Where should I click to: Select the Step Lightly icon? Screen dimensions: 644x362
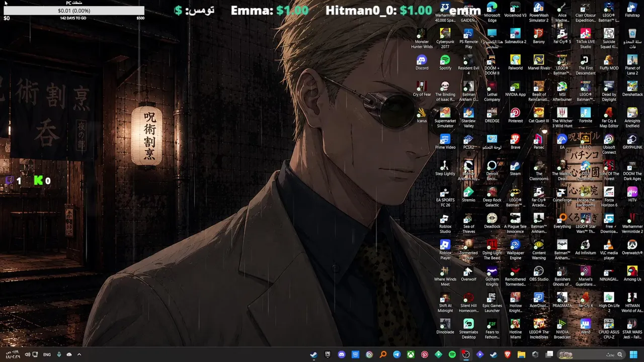[445, 168]
